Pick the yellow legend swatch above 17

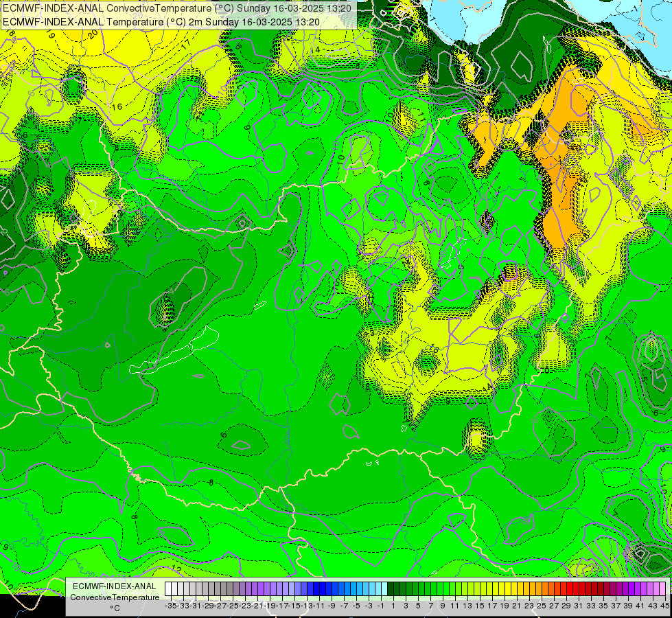[x=489, y=588]
